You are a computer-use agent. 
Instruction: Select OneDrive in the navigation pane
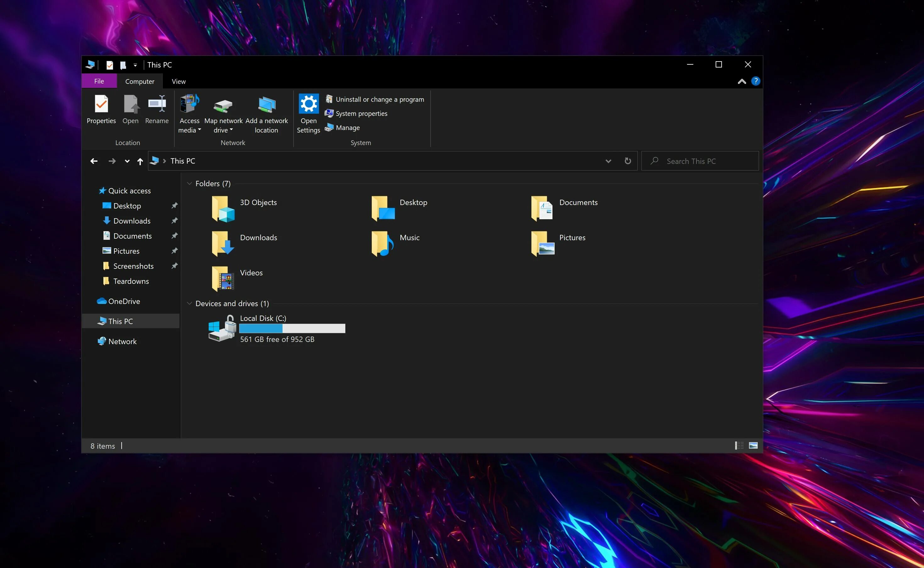coord(124,301)
